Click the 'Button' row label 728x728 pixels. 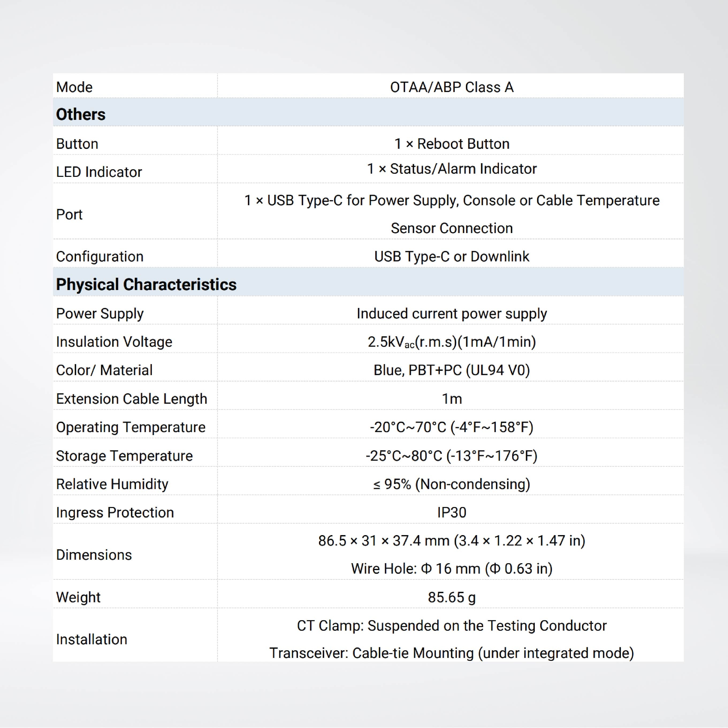(77, 144)
